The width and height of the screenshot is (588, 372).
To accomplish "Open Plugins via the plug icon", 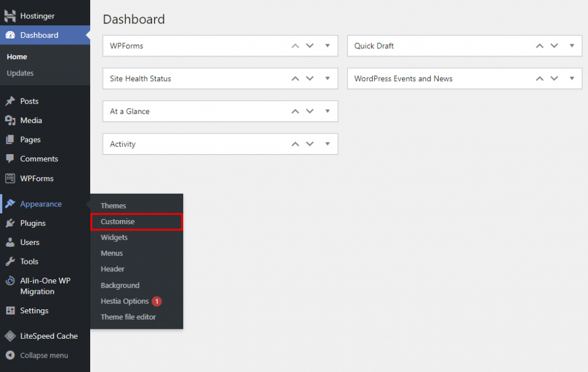I will point(10,223).
